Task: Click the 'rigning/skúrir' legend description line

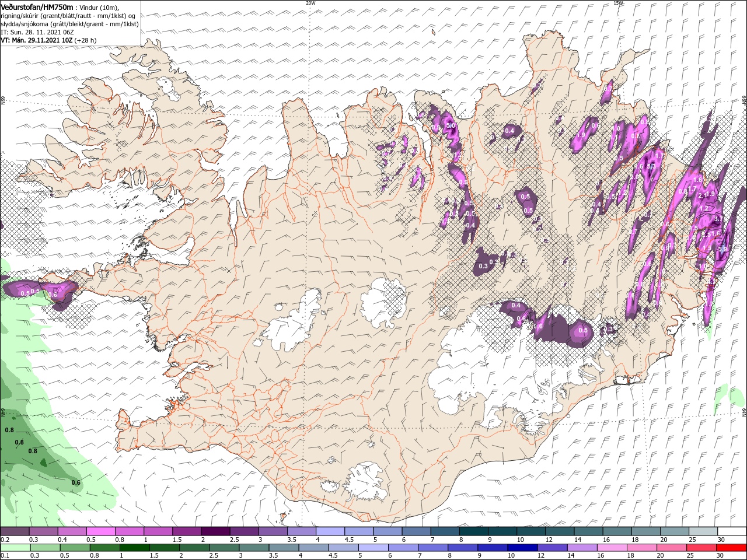Action: coord(68,16)
